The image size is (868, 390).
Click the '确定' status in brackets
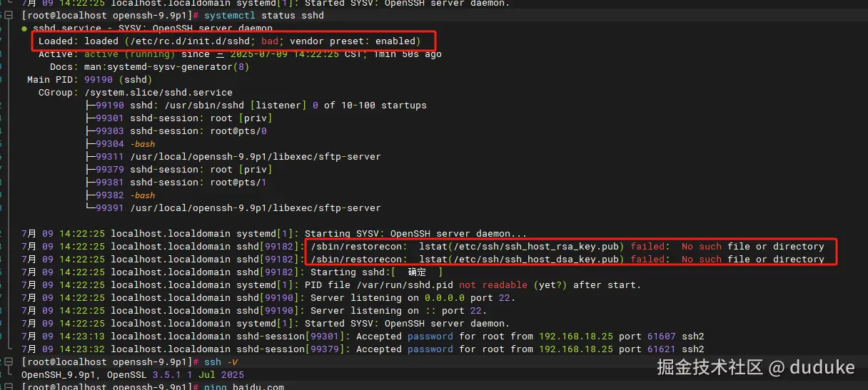click(417, 272)
